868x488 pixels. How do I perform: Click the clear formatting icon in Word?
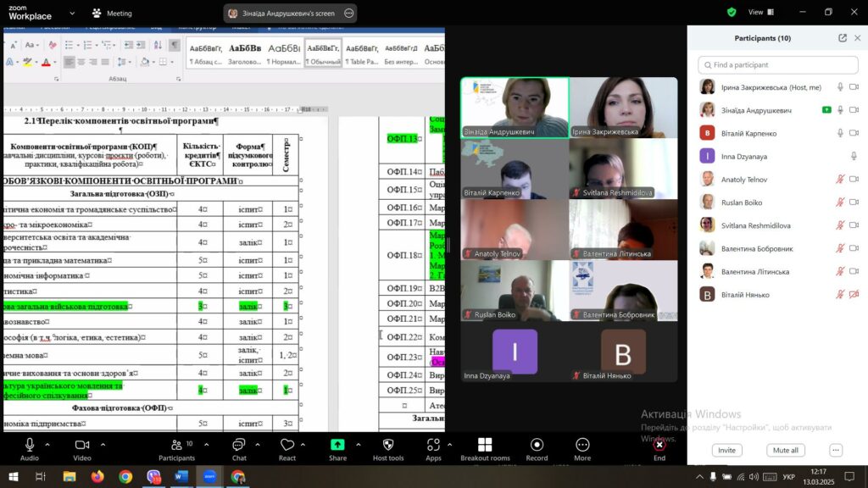pyautogui.click(x=53, y=45)
